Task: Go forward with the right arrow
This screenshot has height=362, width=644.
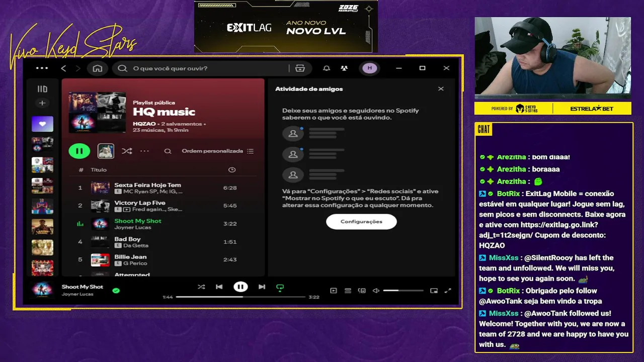Action: click(78, 68)
